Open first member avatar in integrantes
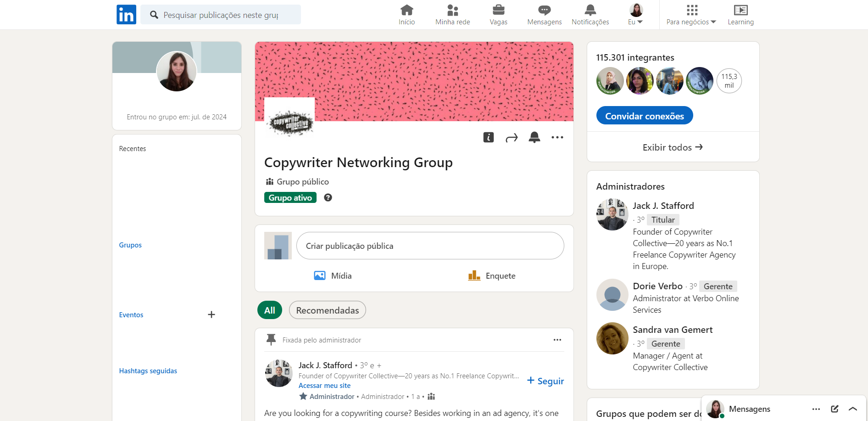868x421 pixels. click(x=610, y=81)
